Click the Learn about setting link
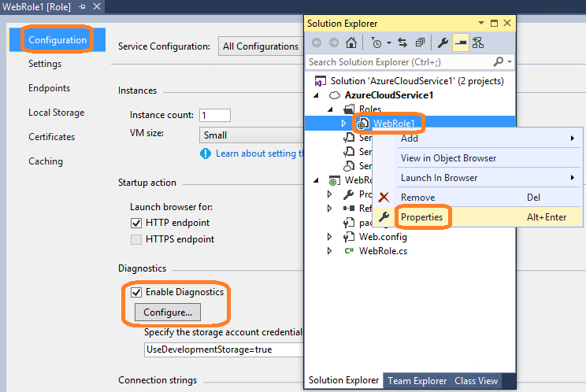The image size is (586, 392). click(x=259, y=153)
